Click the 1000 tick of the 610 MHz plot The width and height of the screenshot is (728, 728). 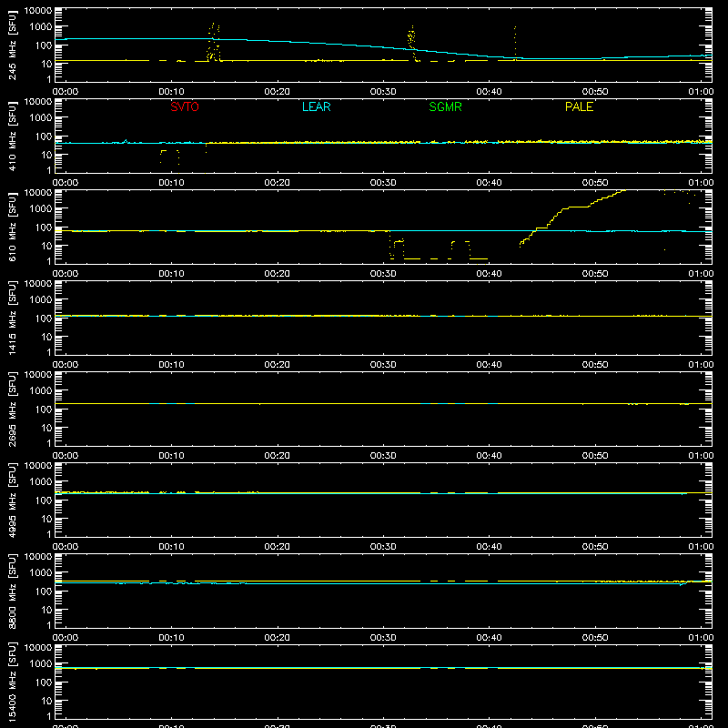(x=41, y=208)
